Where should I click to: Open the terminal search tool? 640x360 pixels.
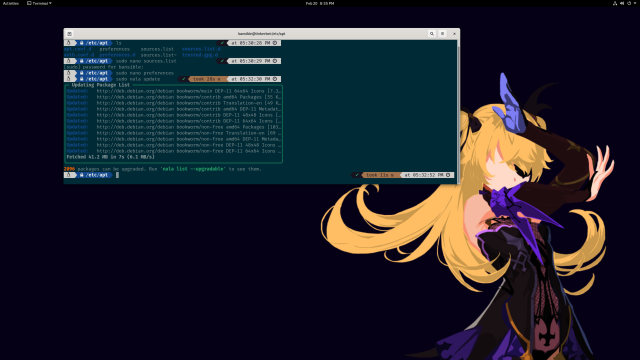pyautogui.click(x=432, y=34)
